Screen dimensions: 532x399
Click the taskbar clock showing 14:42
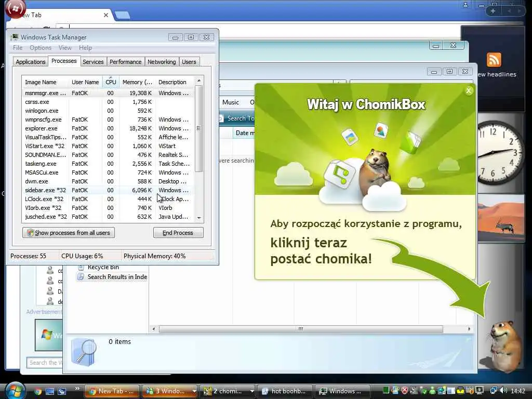click(x=518, y=391)
